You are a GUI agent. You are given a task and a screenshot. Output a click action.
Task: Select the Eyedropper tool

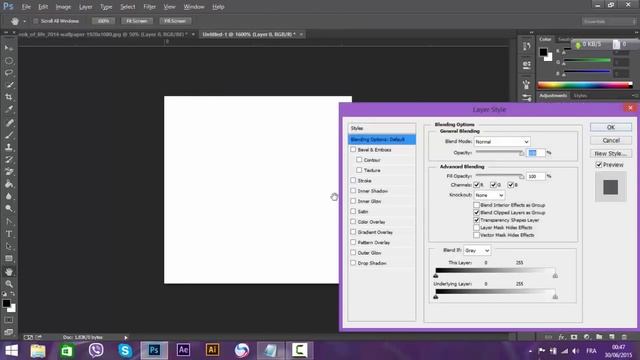tap(9, 109)
